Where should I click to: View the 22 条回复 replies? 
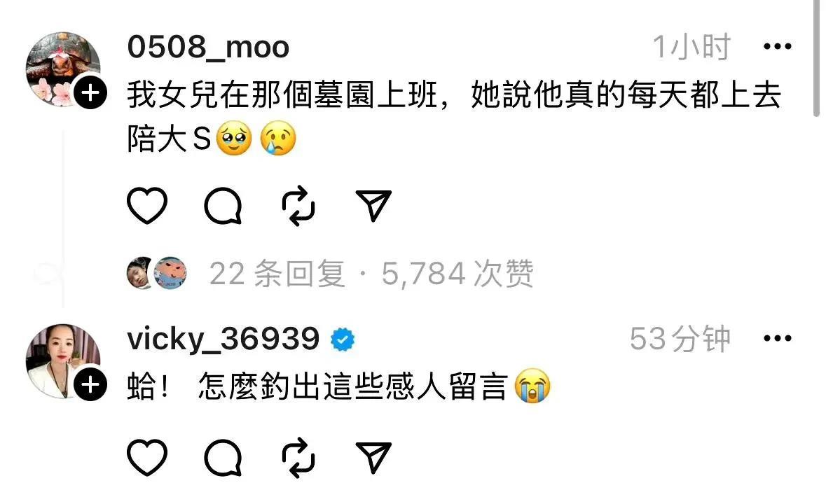coord(277,274)
